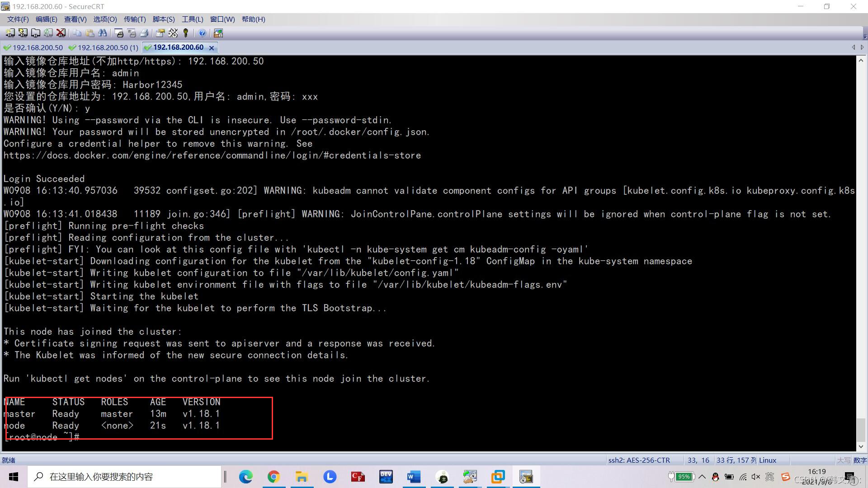This screenshot has height=488, width=868.
Task: Switch to the first 192.168.200.50 tab
Action: point(33,47)
